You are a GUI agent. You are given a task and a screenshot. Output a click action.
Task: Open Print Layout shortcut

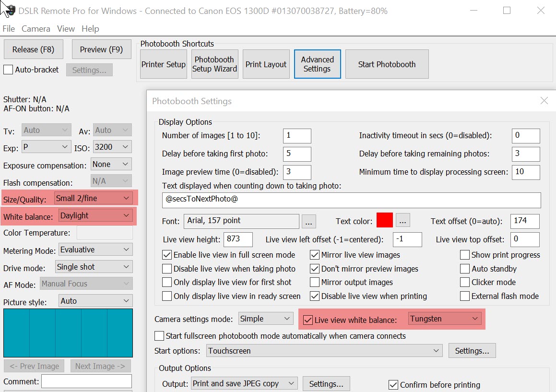266,64
